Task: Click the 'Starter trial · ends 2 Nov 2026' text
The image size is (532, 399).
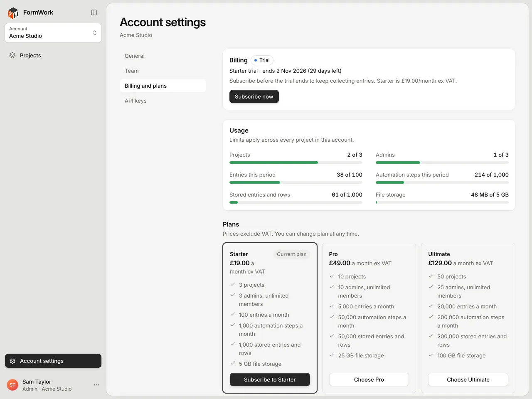Action: click(267, 71)
